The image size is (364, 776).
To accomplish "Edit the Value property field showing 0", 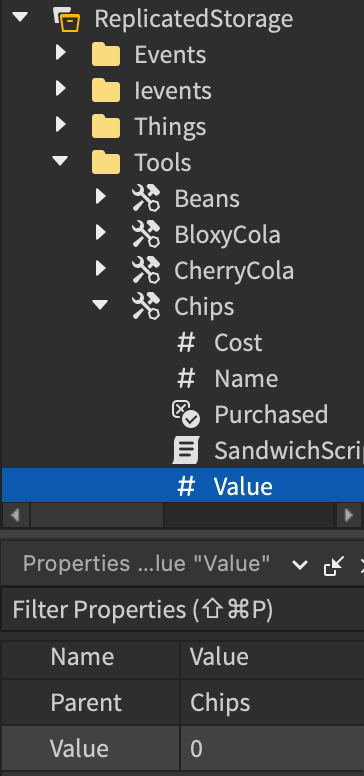I will pos(273,749).
